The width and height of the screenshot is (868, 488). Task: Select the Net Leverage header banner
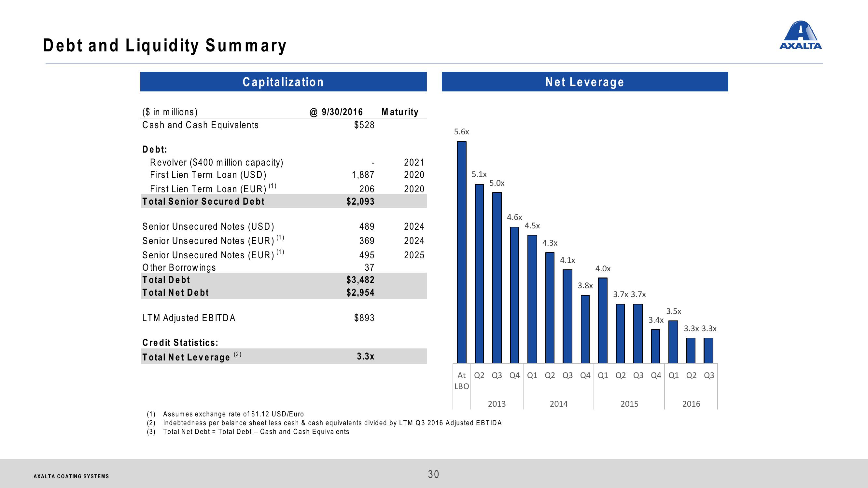coord(585,82)
